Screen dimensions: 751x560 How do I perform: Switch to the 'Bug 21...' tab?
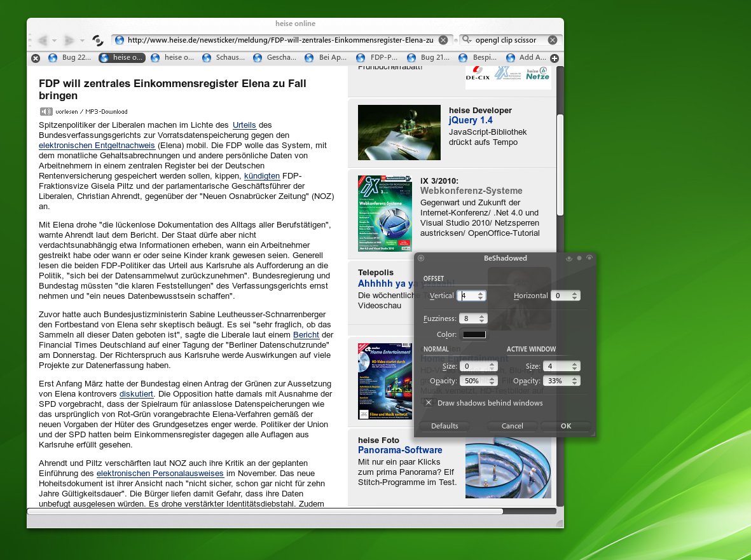click(x=429, y=57)
